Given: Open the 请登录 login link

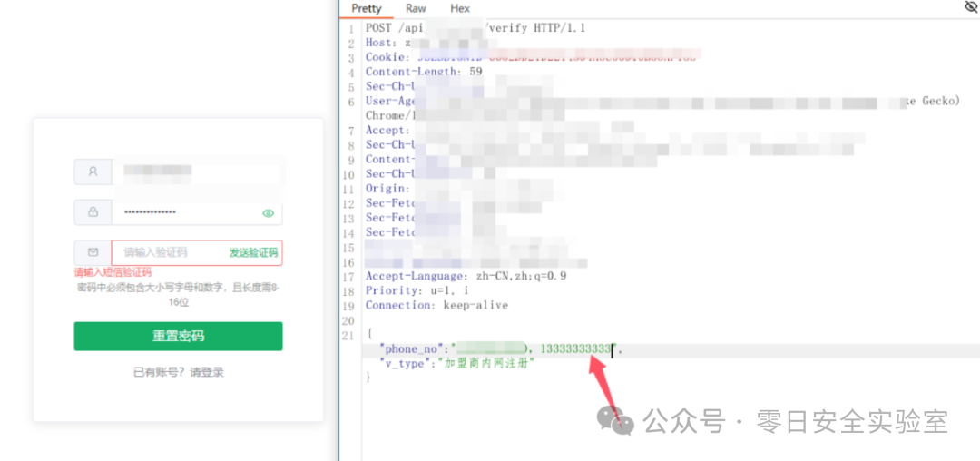Looking at the screenshot, I should coord(207,372).
